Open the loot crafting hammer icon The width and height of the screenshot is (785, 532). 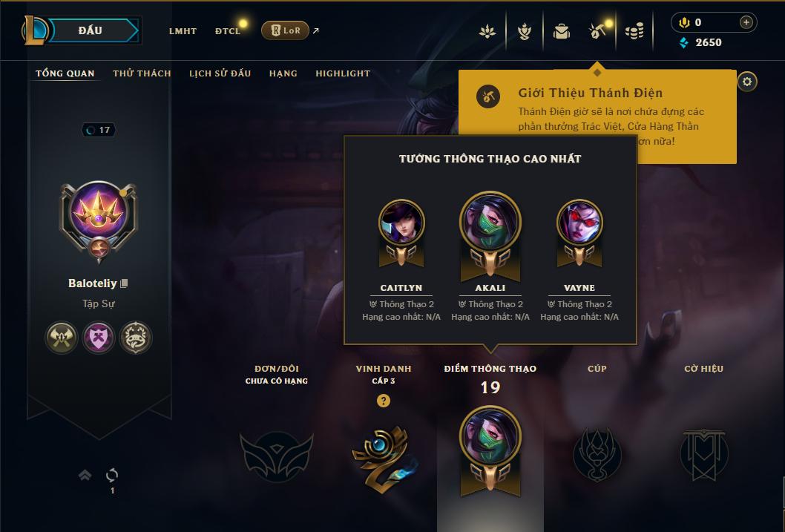point(597,31)
